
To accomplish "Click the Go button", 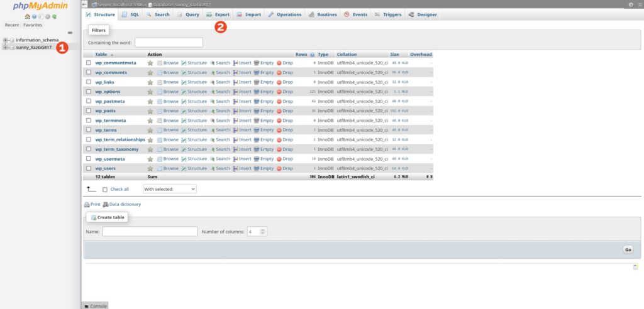I will (628, 249).
